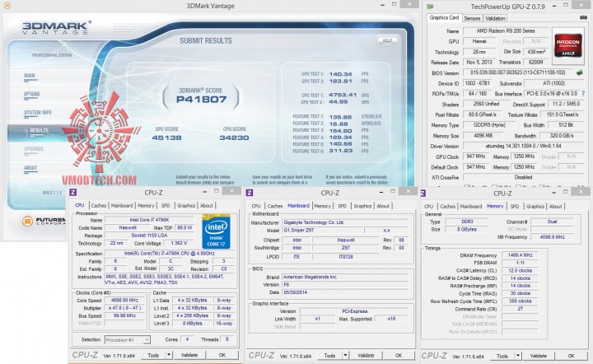The image size is (593, 364).
Task: Open SPD tab in Mainboard CPU-Z window
Action: [343, 206]
